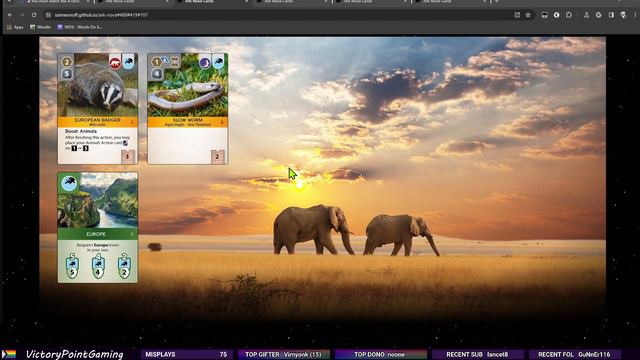
Task: Click the round Europe icon atop the Europe card
Action: coord(69,183)
